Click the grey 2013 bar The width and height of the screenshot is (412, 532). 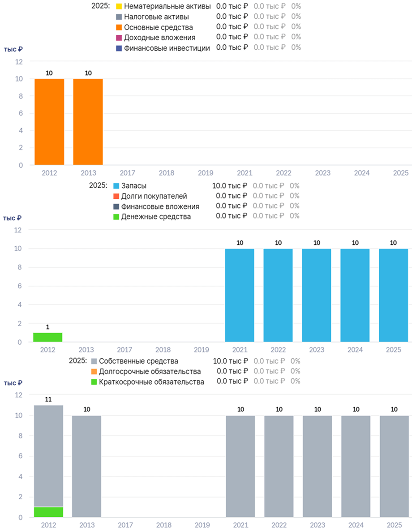[x=86, y=467]
